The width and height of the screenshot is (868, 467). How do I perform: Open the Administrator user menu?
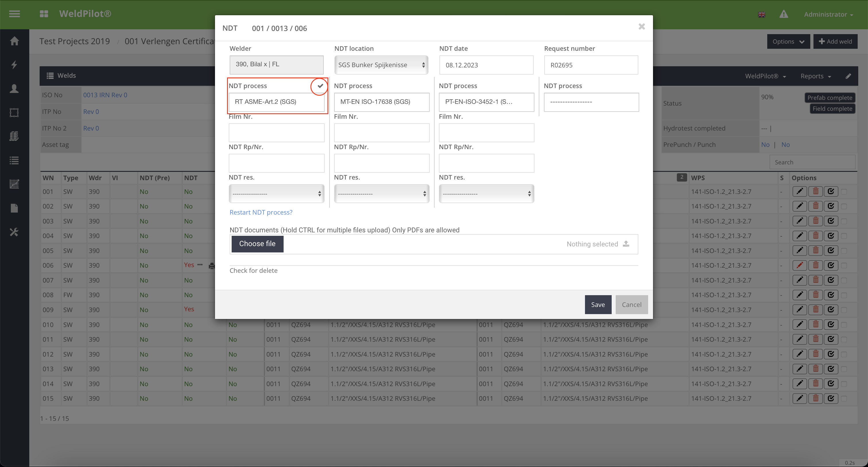[828, 14]
